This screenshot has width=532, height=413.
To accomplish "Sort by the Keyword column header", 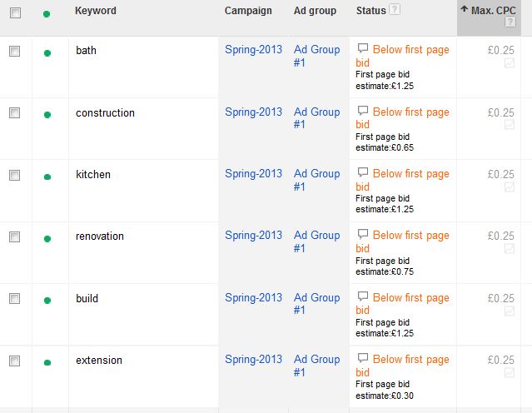I will pyautogui.click(x=96, y=11).
